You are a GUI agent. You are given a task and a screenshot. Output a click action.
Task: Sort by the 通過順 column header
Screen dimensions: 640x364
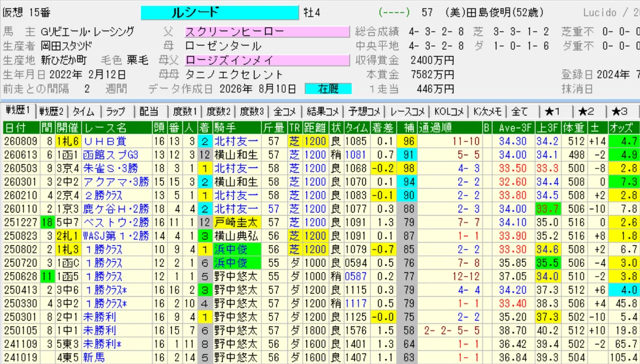point(450,128)
